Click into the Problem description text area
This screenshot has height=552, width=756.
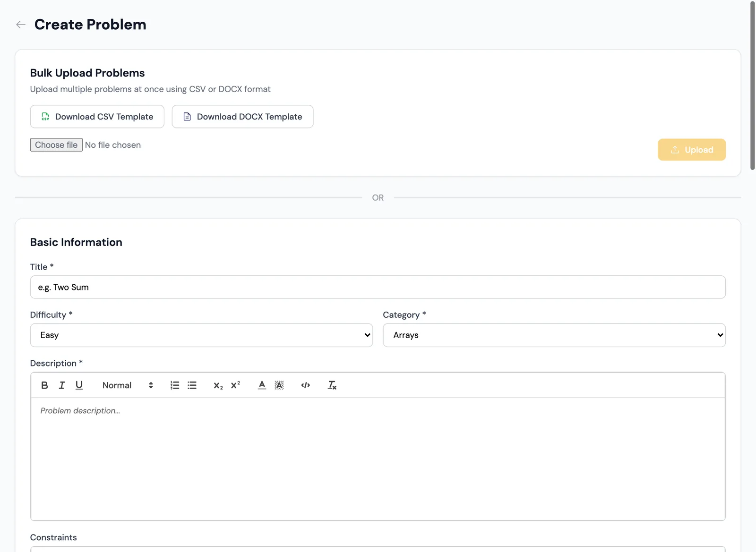click(378, 459)
